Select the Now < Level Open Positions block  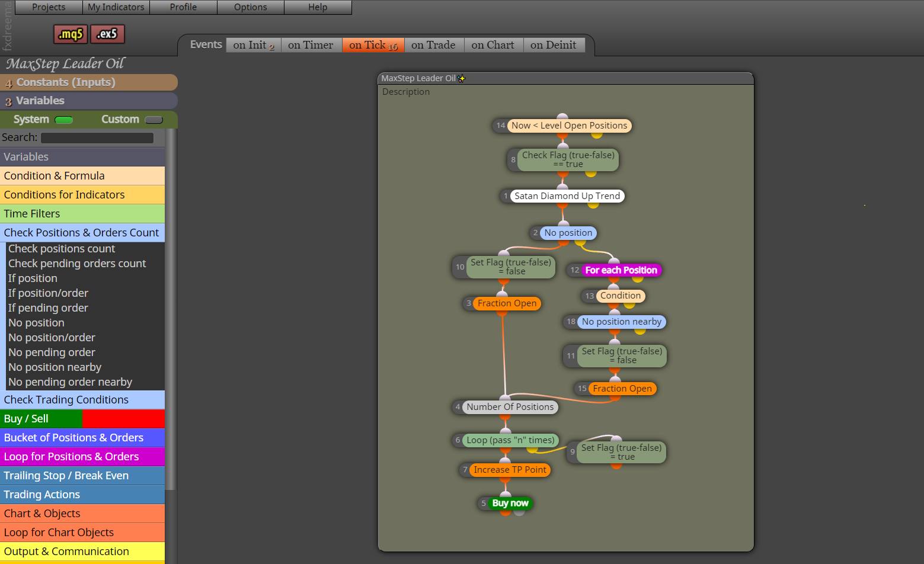(569, 126)
